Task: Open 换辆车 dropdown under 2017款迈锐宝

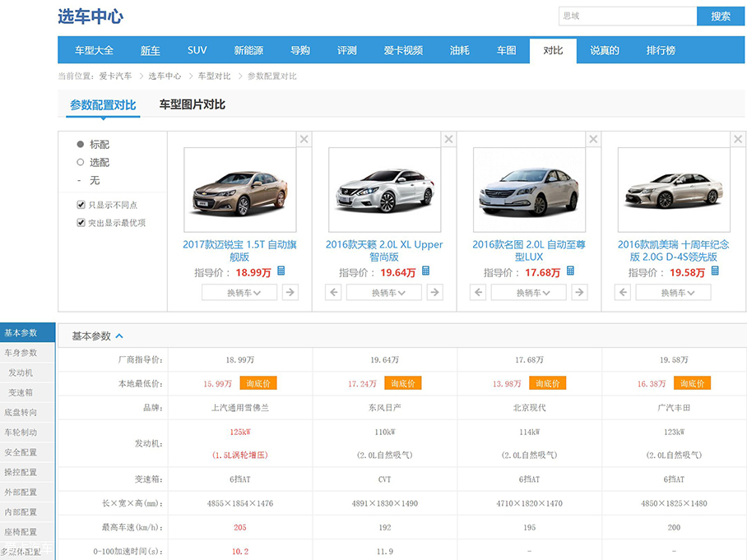Action: click(x=239, y=292)
